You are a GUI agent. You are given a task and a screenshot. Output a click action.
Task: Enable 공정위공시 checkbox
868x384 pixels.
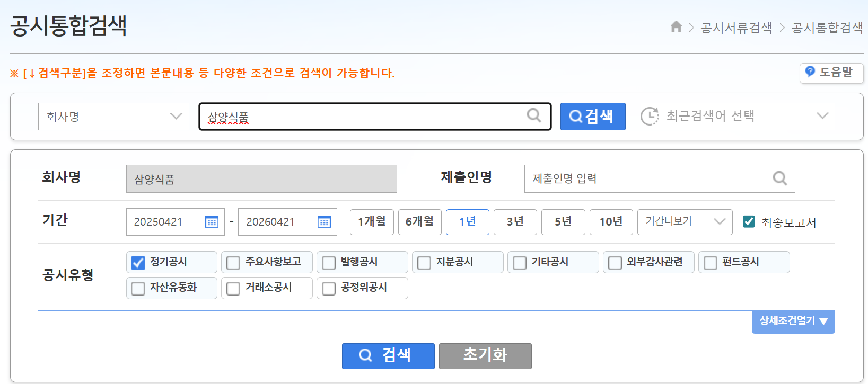click(x=329, y=288)
